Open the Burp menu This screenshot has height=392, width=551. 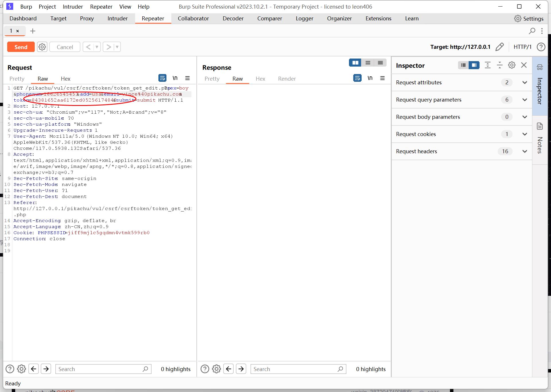26,7
